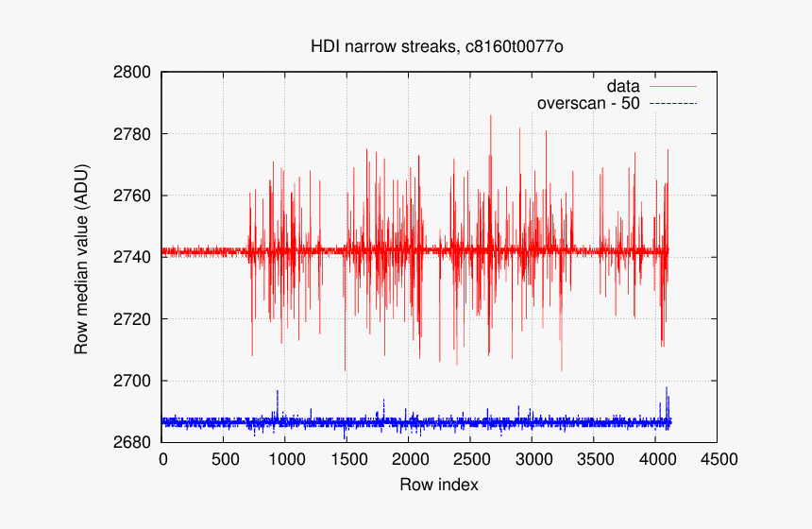
Task: Click the x-axis tick label 500
Action: [225, 459]
